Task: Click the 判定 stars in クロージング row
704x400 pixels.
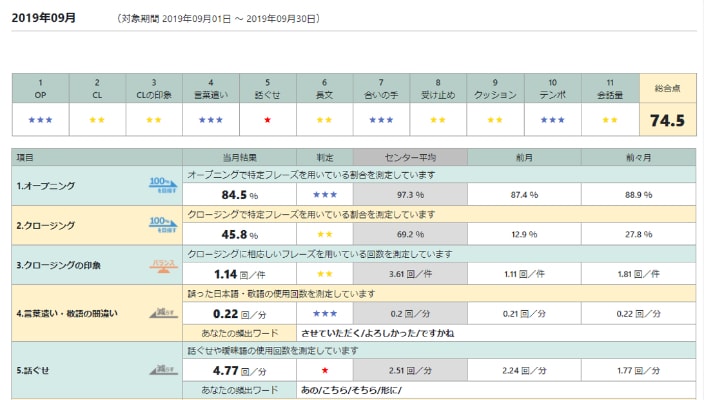Action: coord(325,234)
